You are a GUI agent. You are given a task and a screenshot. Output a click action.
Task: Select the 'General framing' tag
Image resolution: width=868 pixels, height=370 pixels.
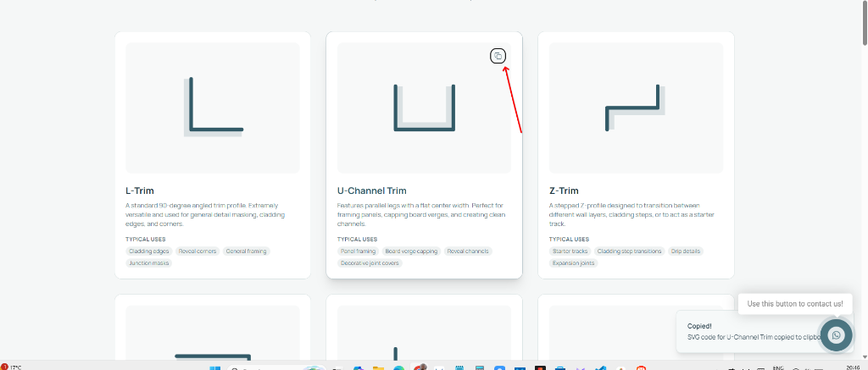247,251
